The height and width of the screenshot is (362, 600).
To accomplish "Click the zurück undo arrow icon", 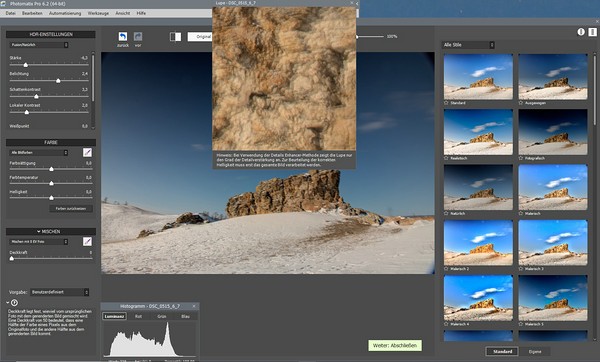I will (123, 36).
